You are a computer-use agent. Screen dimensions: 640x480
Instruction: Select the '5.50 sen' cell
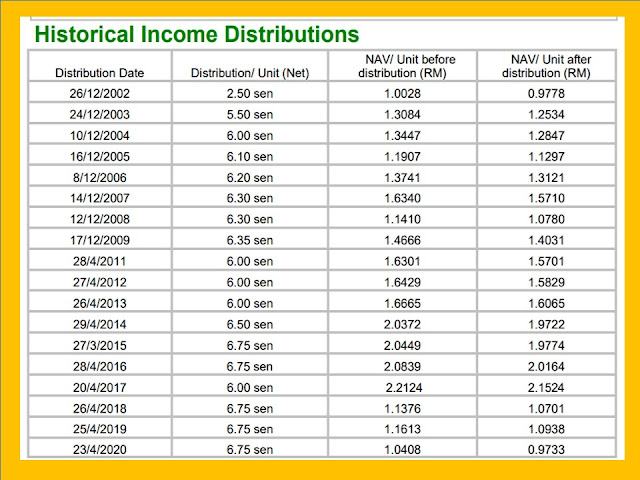pyautogui.click(x=250, y=114)
